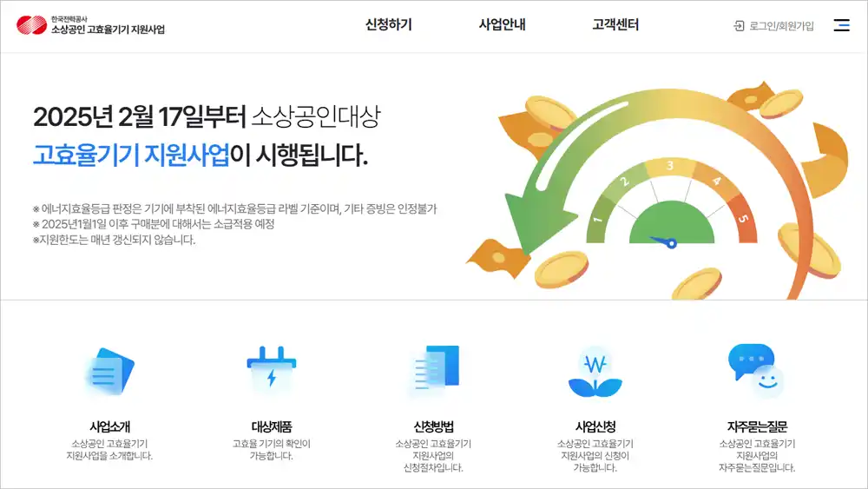Image resolution: width=868 pixels, height=489 pixels.
Task: Go to the 사업소개 title link
Action: pyautogui.click(x=109, y=426)
